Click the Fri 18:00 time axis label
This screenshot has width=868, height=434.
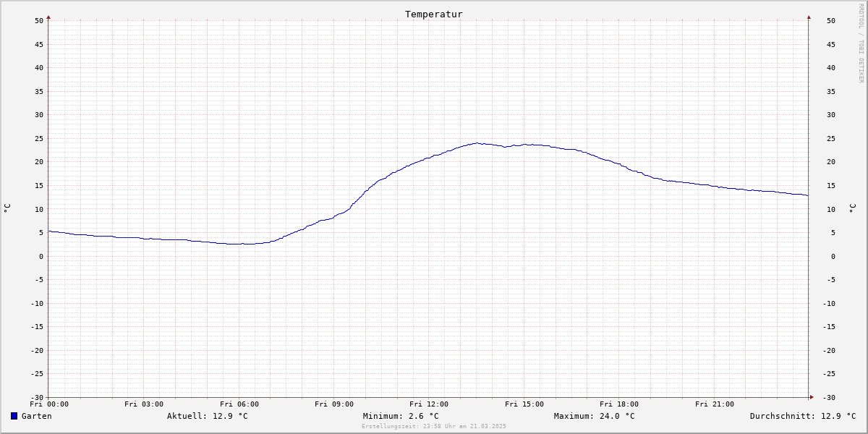click(x=619, y=404)
